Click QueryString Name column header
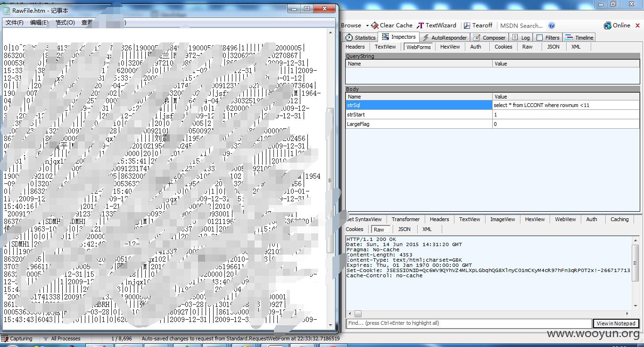 click(x=419, y=64)
